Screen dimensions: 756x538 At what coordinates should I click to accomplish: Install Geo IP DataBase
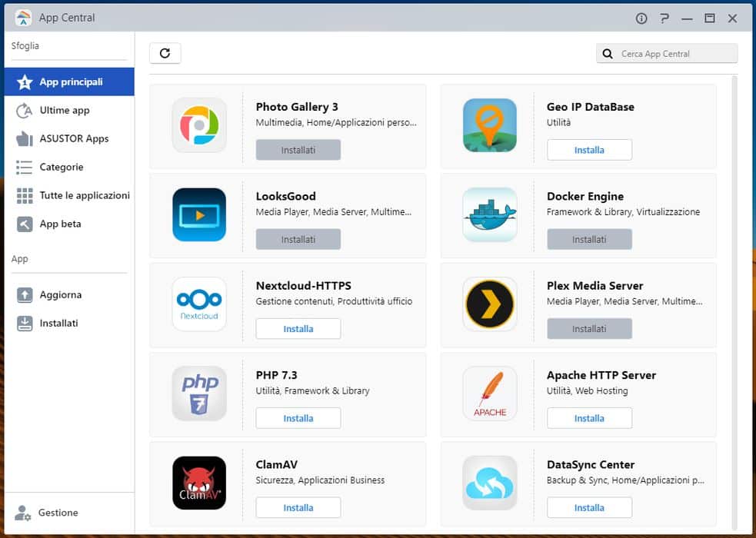[589, 151]
